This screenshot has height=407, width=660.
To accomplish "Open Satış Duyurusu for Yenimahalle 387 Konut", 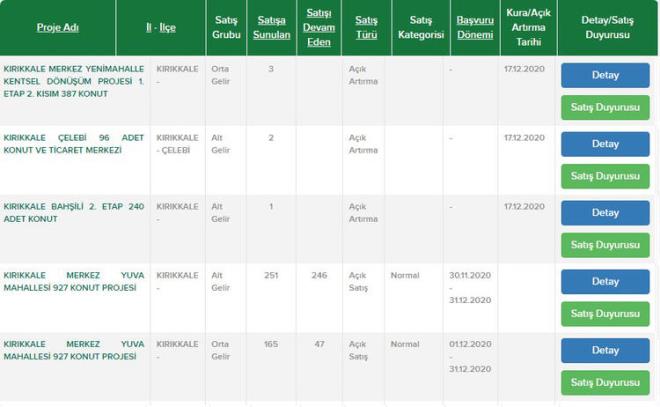I will 605,107.
